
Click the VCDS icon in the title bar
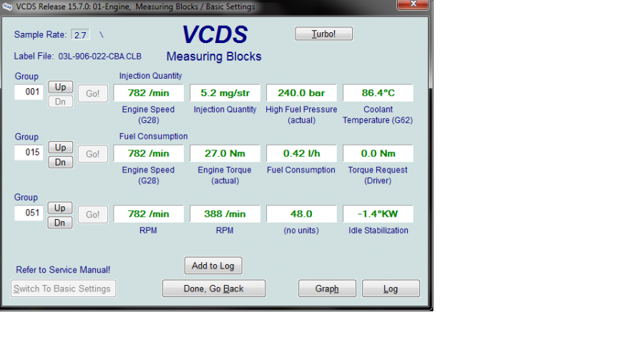[7, 6]
